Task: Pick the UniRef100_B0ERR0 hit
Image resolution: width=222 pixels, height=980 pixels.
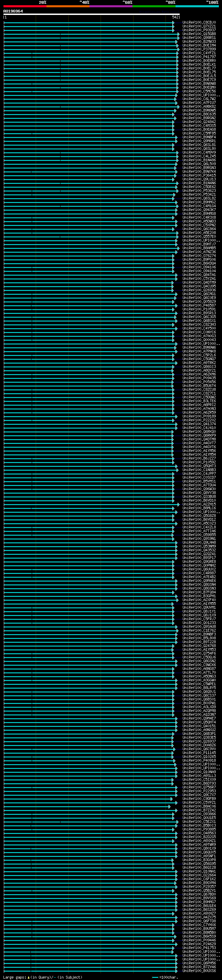Action: tap(199, 60)
